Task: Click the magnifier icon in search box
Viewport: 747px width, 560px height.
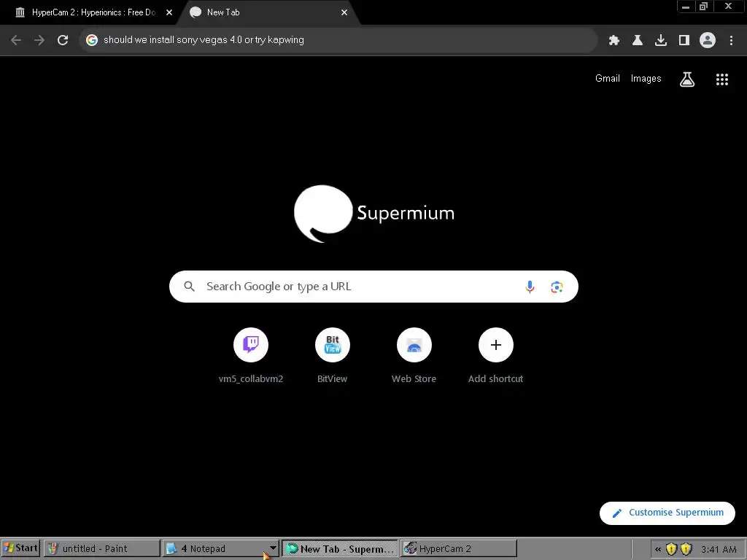Action: click(190, 286)
